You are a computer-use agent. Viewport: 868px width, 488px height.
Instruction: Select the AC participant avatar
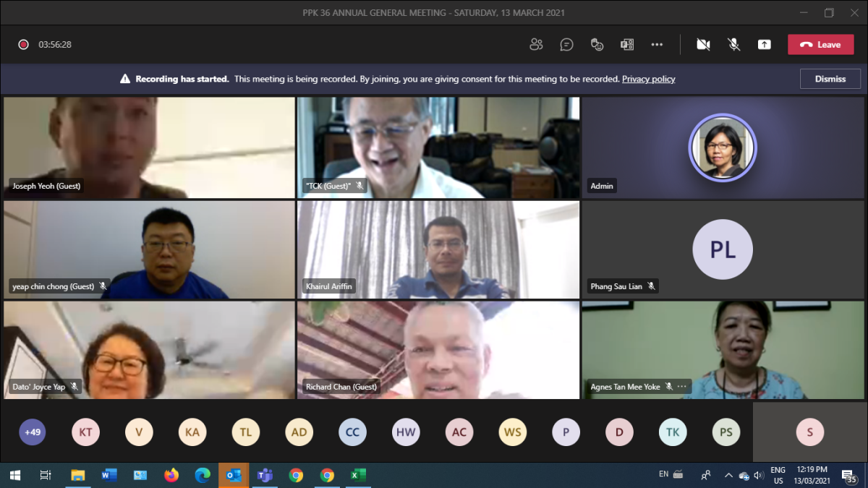coord(459,432)
